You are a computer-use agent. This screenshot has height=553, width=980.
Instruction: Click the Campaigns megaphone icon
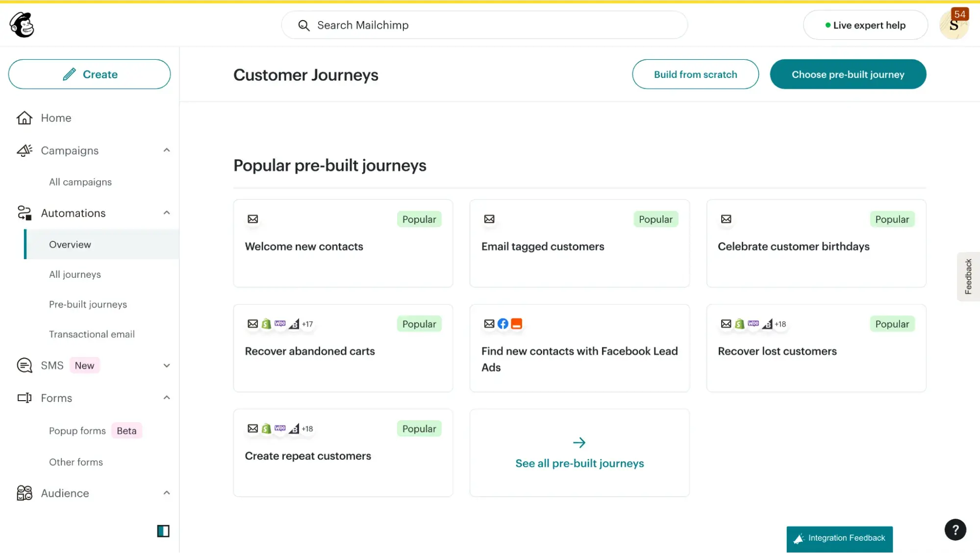24,150
